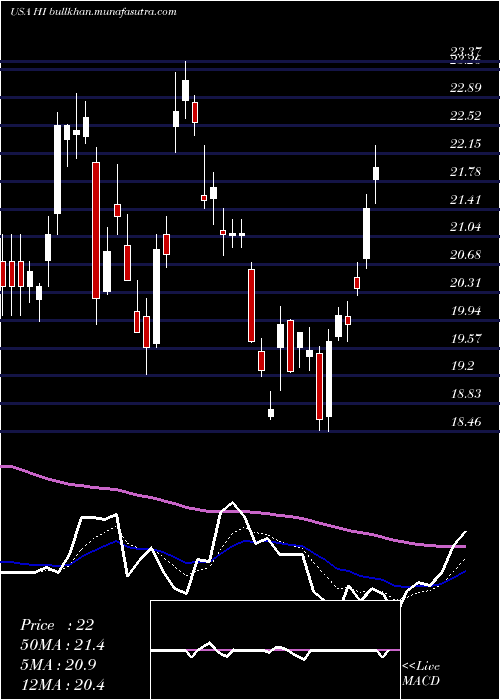Image resolution: width=500 pixels, height=700 pixels.
Task: Click the 22.15 price level label
Action: [466, 144]
